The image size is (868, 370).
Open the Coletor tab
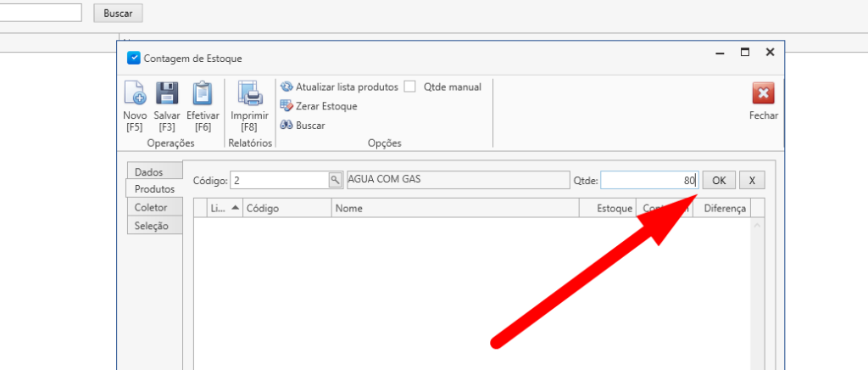coord(151,207)
